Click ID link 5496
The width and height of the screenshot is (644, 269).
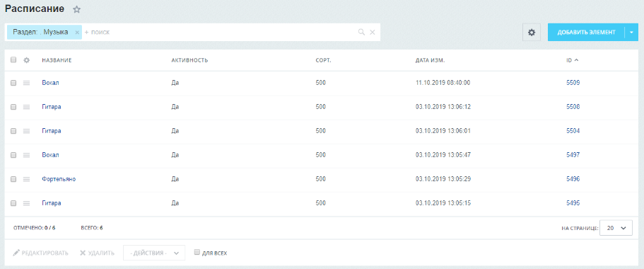coord(573,179)
